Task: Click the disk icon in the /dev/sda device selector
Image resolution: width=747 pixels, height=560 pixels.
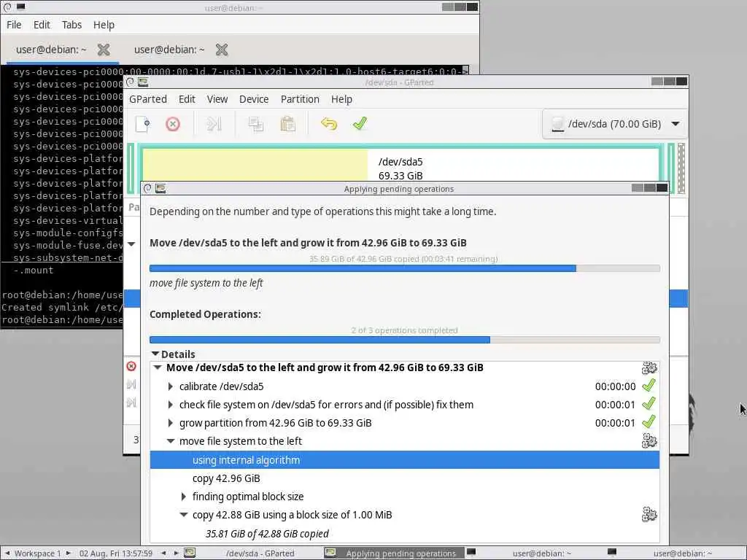Action: (557, 124)
